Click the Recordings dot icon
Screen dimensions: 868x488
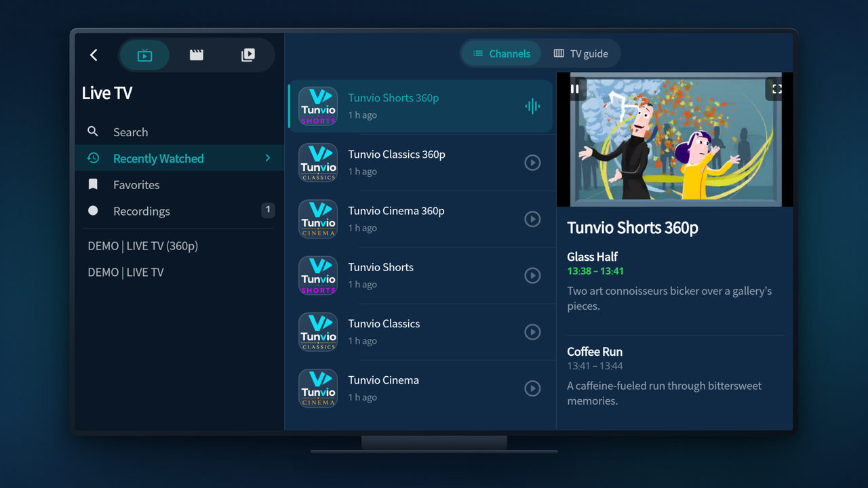[93, 211]
